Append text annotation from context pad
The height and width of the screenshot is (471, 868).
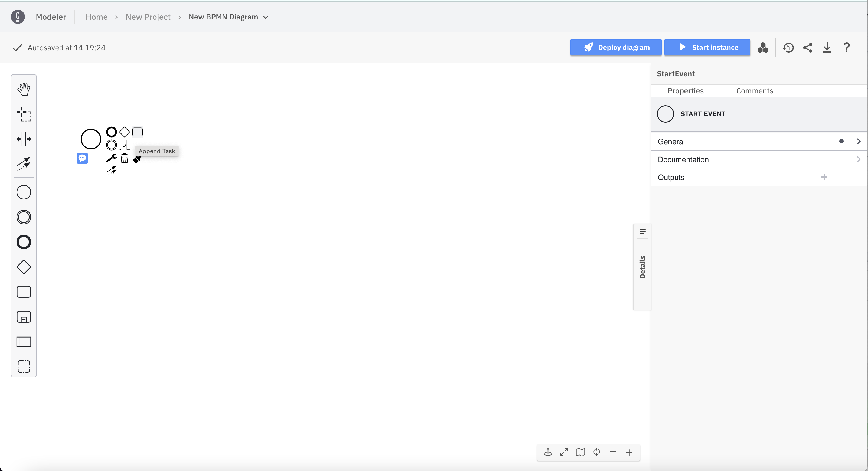[124, 145]
